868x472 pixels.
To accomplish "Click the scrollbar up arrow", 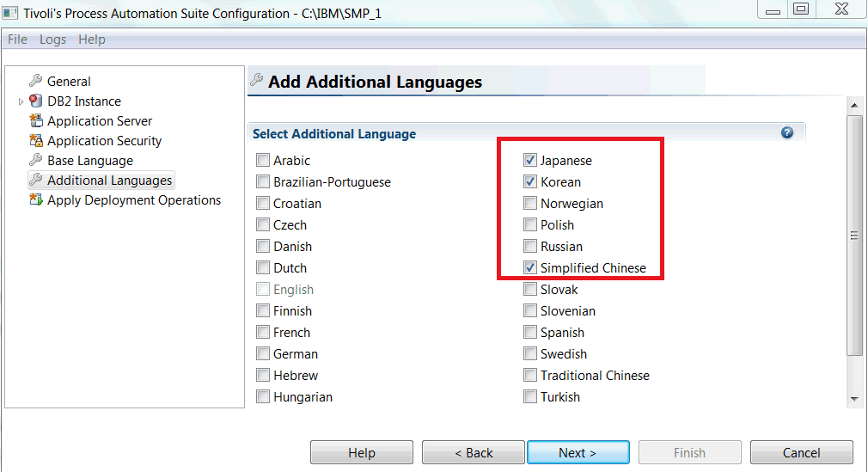I will point(854,105).
